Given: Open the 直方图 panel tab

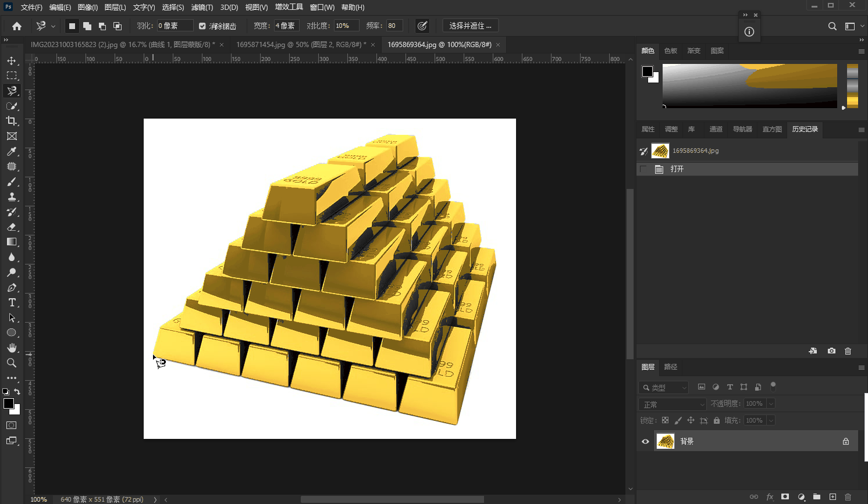Looking at the screenshot, I should (772, 129).
